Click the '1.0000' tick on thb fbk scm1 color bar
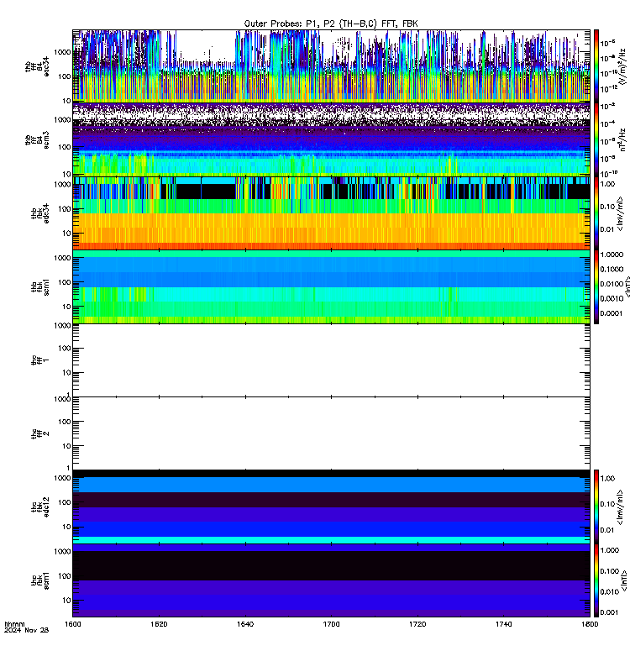This screenshot has height=672, width=630. click(x=612, y=255)
